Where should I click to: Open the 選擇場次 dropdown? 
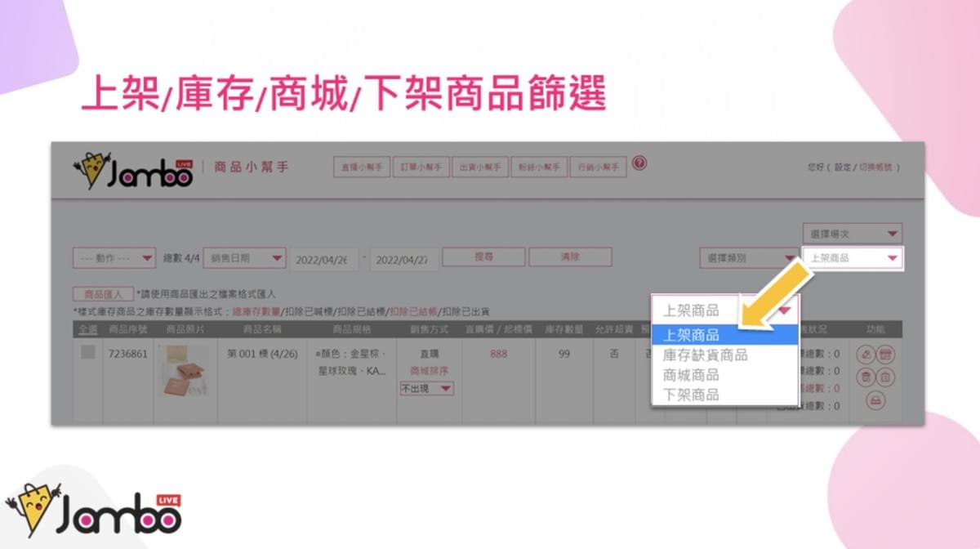coord(852,234)
